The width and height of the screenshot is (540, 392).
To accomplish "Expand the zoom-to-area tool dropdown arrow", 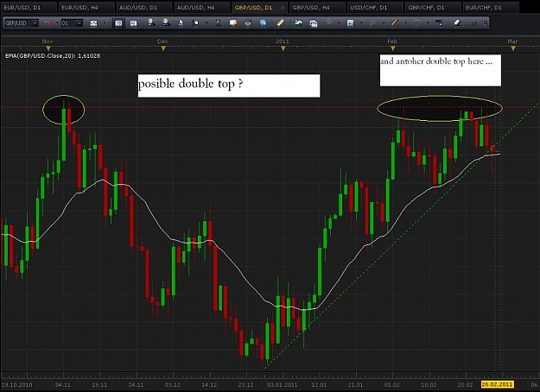I will pyautogui.click(x=206, y=23).
